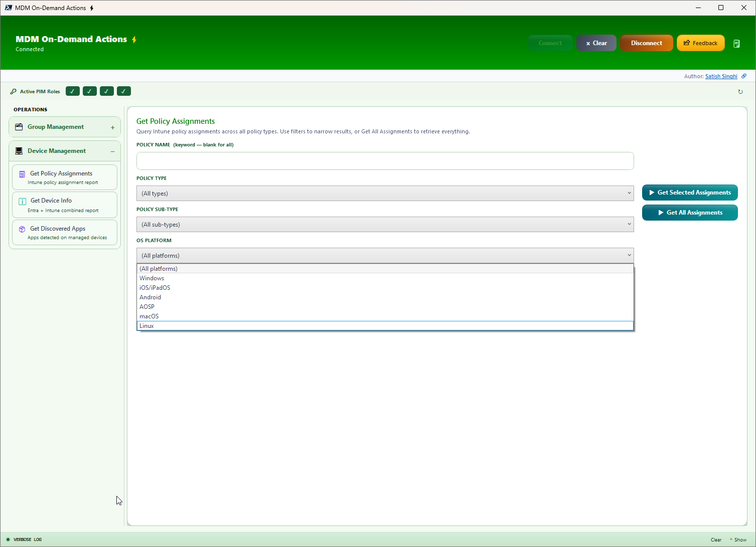756x547 pixels.
Task: Open the Satish Singhi author link
Action: click(721, 76)
